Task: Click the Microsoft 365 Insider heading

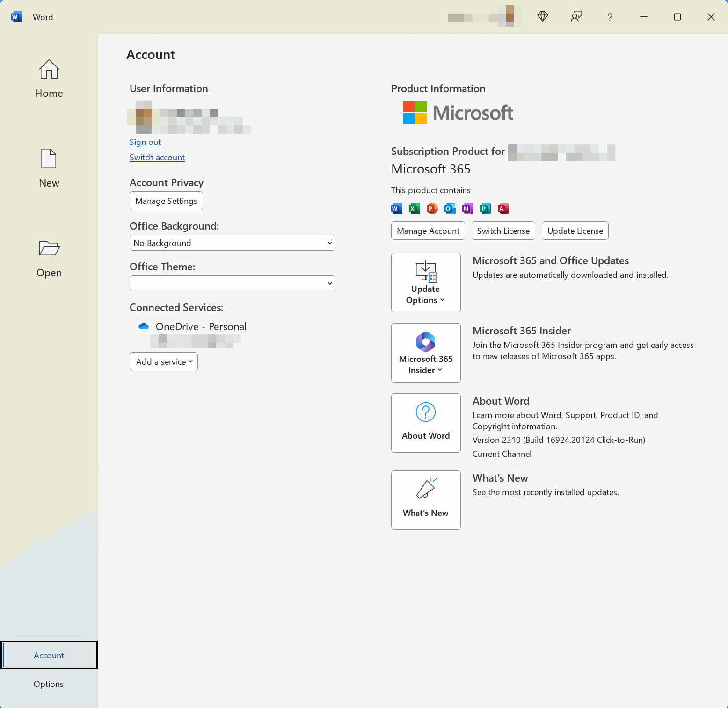Action: coord(522,331)
